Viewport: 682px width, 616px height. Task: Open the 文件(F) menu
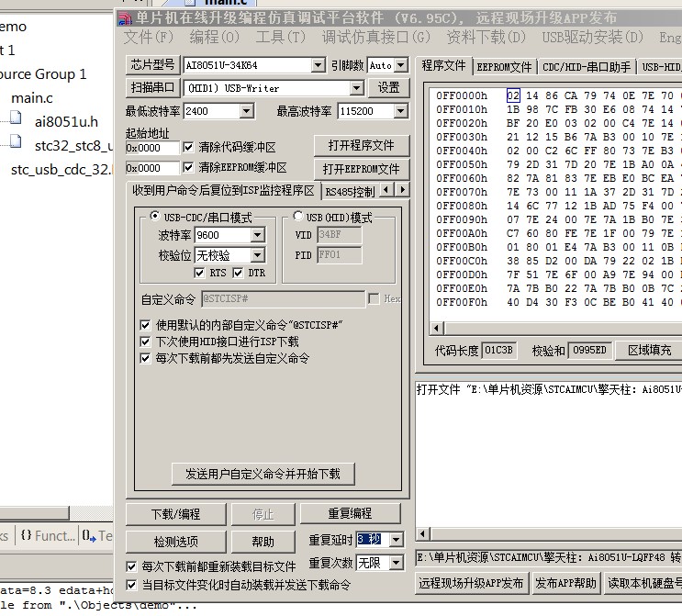[149, 38]
